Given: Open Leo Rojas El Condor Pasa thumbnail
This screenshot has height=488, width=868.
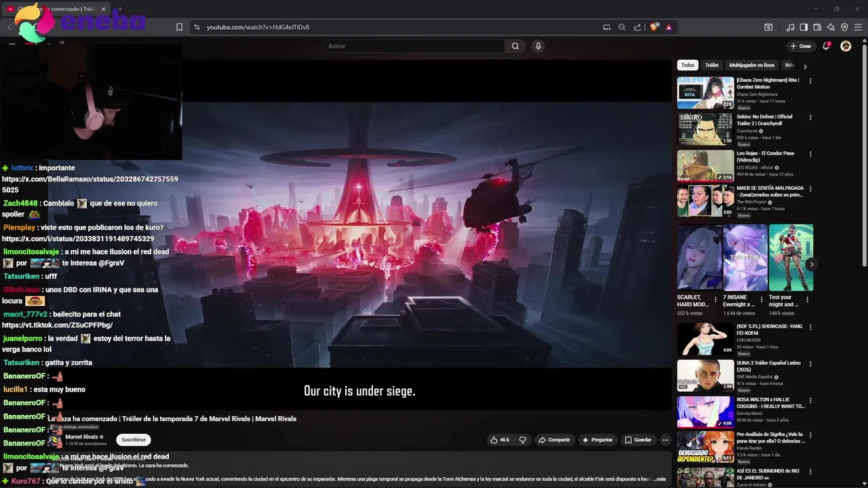Looking at the screenshot, I should (x=705, y=165).
